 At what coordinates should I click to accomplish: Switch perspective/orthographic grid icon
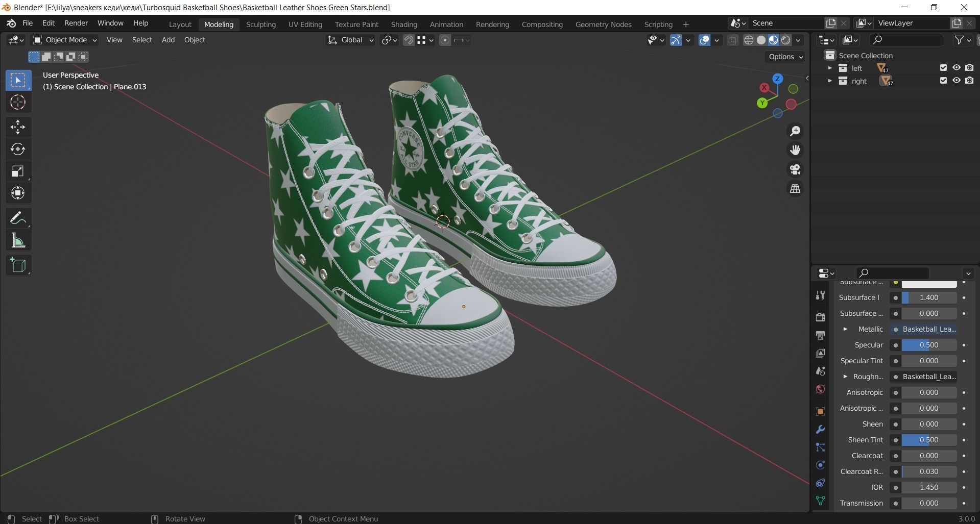(x=795, y=189)
